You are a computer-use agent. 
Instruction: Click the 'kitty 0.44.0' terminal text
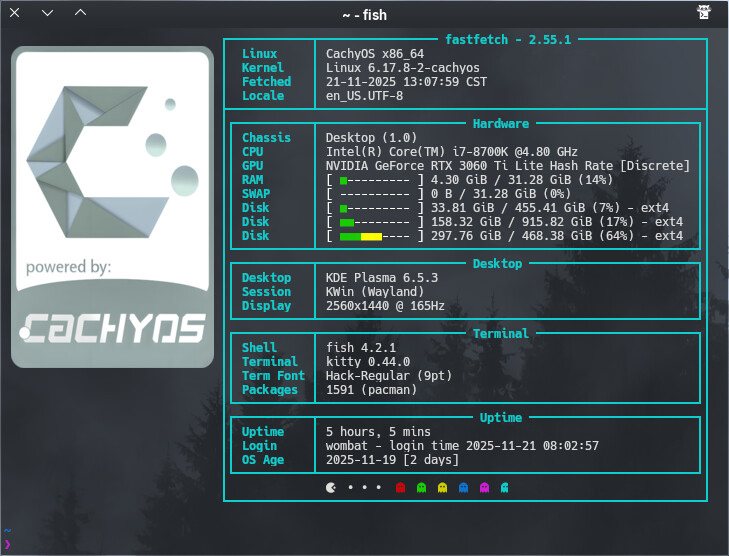(368, 362)
